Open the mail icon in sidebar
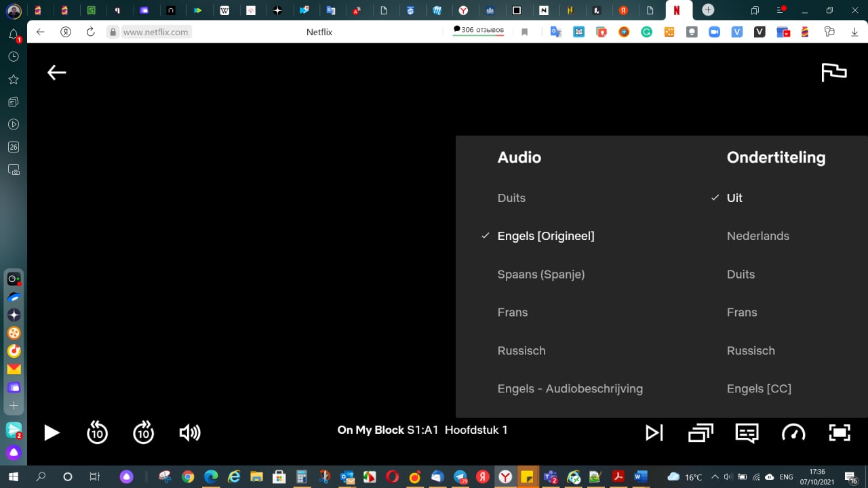868x488 pixels. 14,369
